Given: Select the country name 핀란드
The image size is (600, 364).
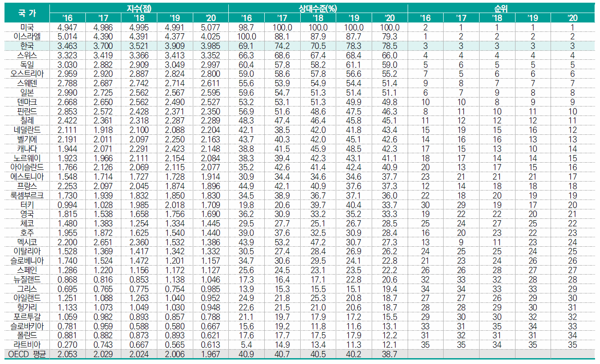Looking at the screenshot, I should [27, 111].
